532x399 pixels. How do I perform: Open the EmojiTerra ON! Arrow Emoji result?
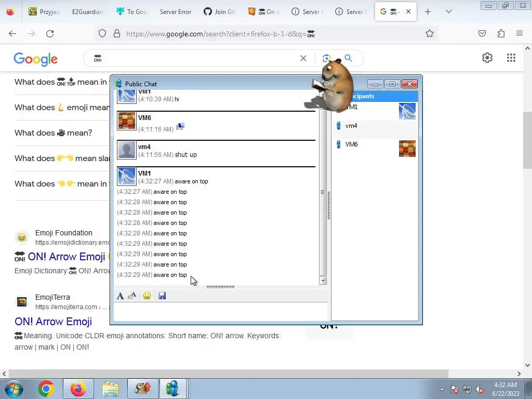click(x=54, y=321)
